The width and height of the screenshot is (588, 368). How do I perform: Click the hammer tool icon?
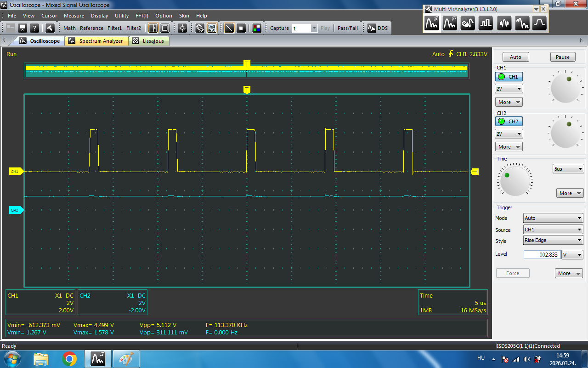pos(50,28)
